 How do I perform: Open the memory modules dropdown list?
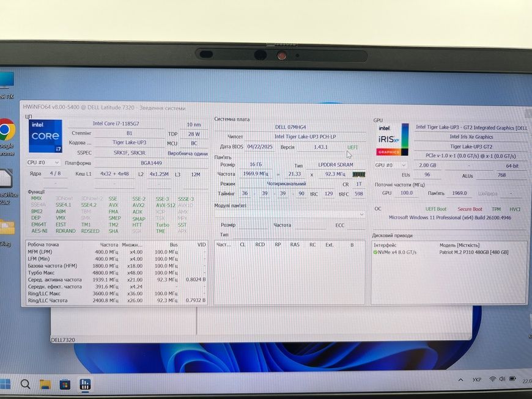(290, 214)
